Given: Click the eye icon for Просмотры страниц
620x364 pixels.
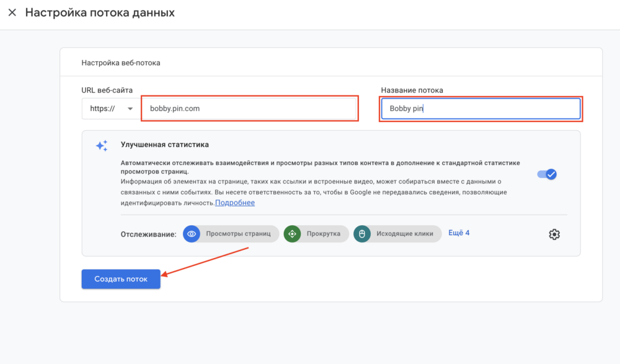Looking at the screenshot, I should coord(192,234).
